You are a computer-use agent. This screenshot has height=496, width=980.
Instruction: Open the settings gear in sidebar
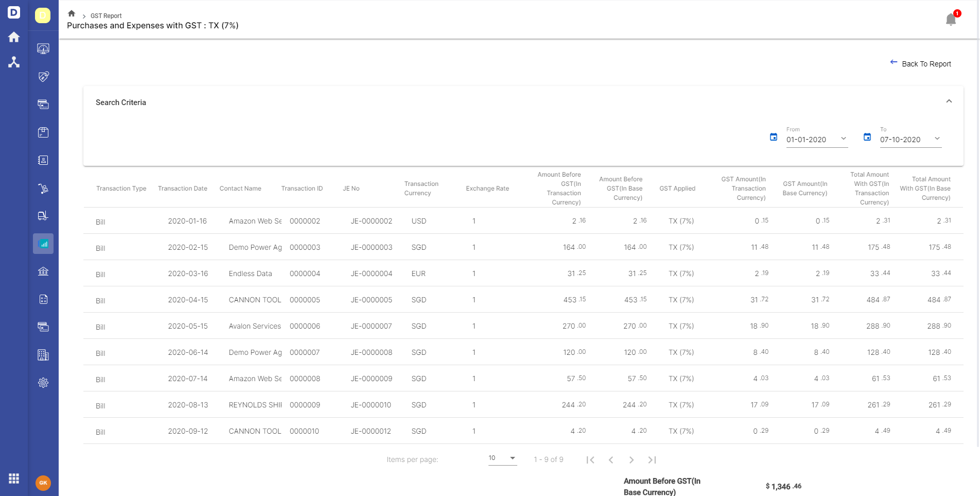point(43,383)
